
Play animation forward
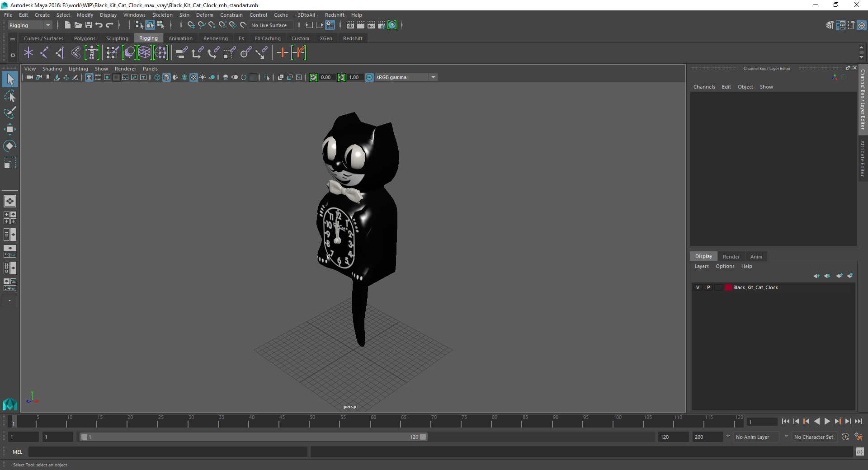click(827, 421)
